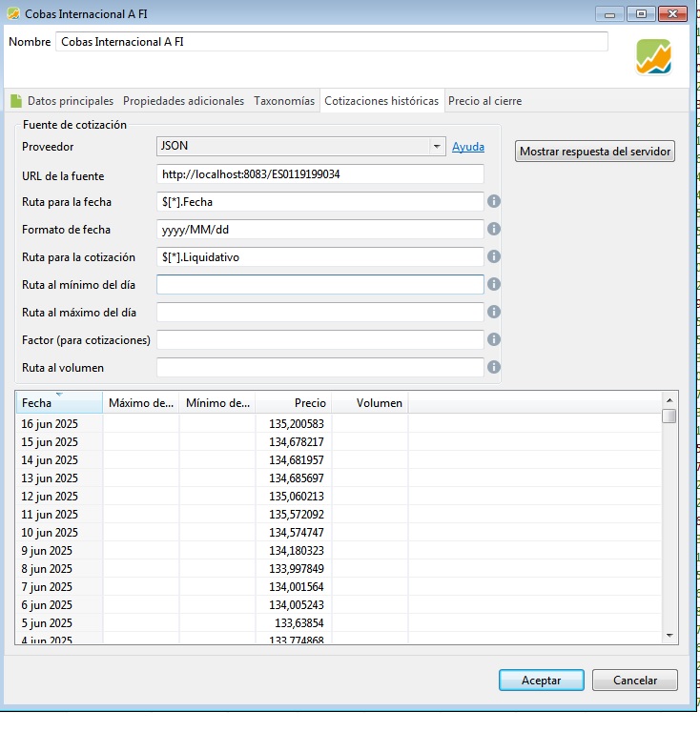700x732 pixels.
Task: Select the 9 jun 2025 row
Action: point(339,550)
